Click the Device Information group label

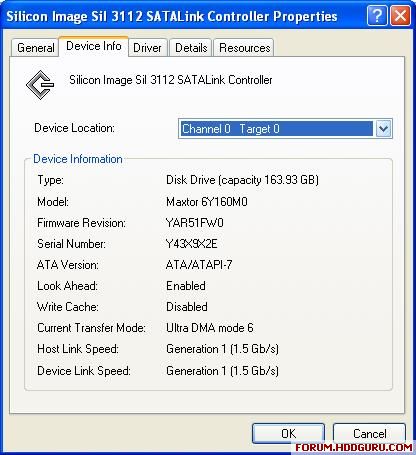pyautogui.click(x=78, y=159)
